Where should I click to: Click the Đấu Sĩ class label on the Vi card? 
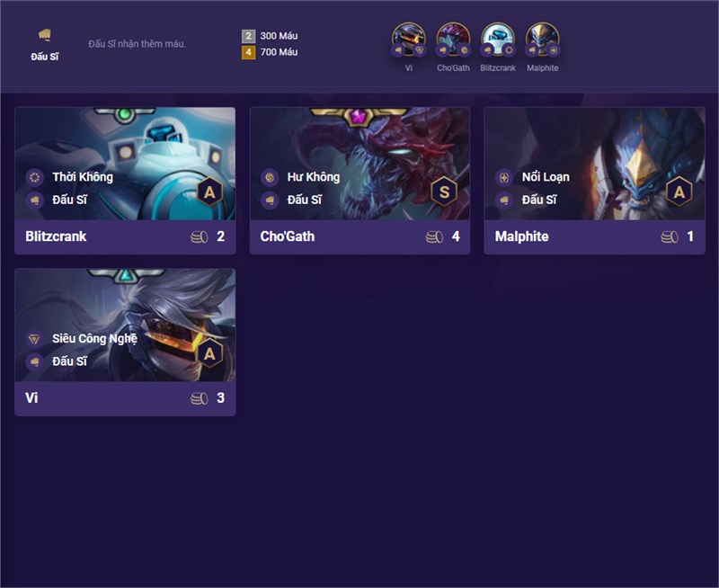(69, 361)
